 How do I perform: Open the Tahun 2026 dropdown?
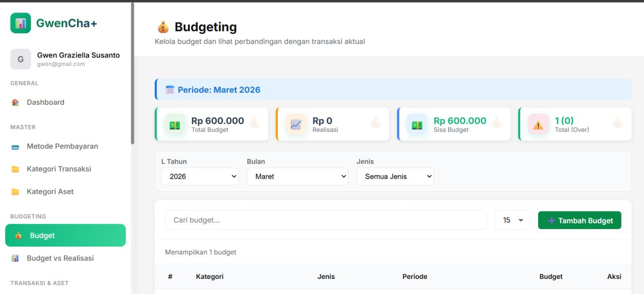(x=199, y=176)
